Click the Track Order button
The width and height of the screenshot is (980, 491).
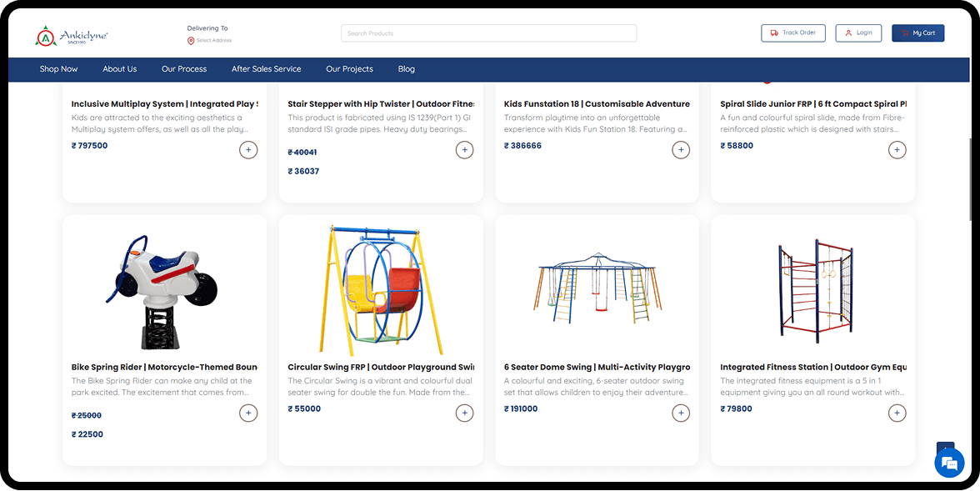pos(792,33)
